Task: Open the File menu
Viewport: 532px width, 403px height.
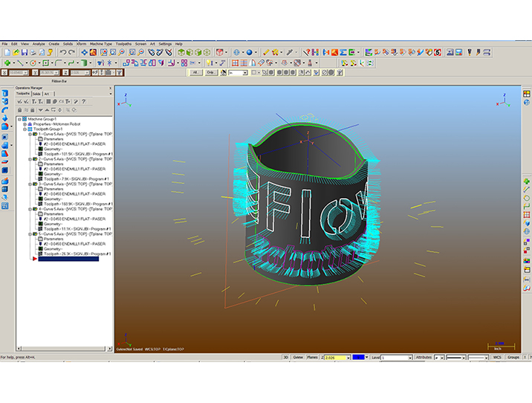Action: [x=4, y=44]
